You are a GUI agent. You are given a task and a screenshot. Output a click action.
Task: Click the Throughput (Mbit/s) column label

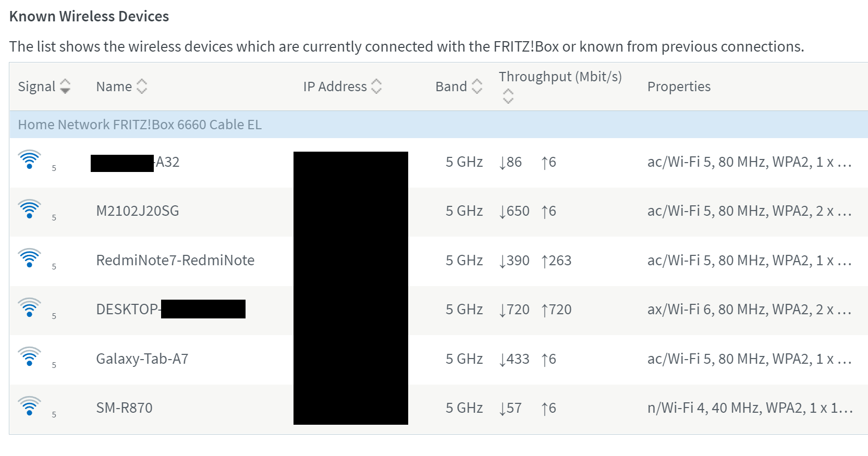click(560, 77)
